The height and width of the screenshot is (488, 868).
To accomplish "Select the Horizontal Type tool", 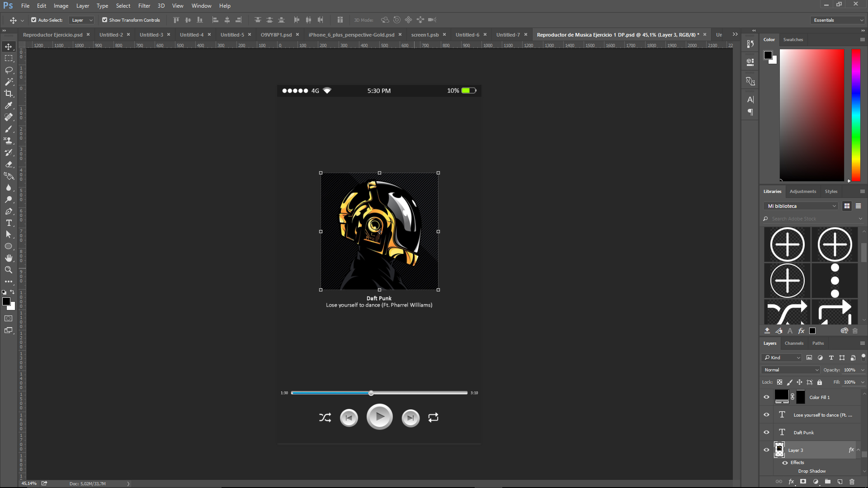I will (9, 223).
